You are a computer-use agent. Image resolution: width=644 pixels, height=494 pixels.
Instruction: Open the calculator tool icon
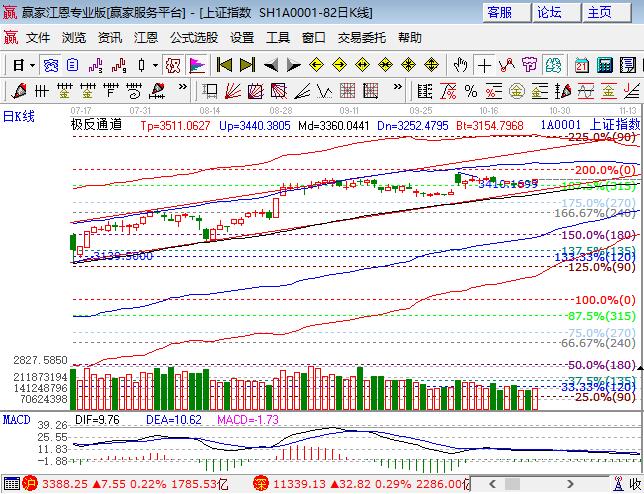pyautogui.click(x=604, y=65)
